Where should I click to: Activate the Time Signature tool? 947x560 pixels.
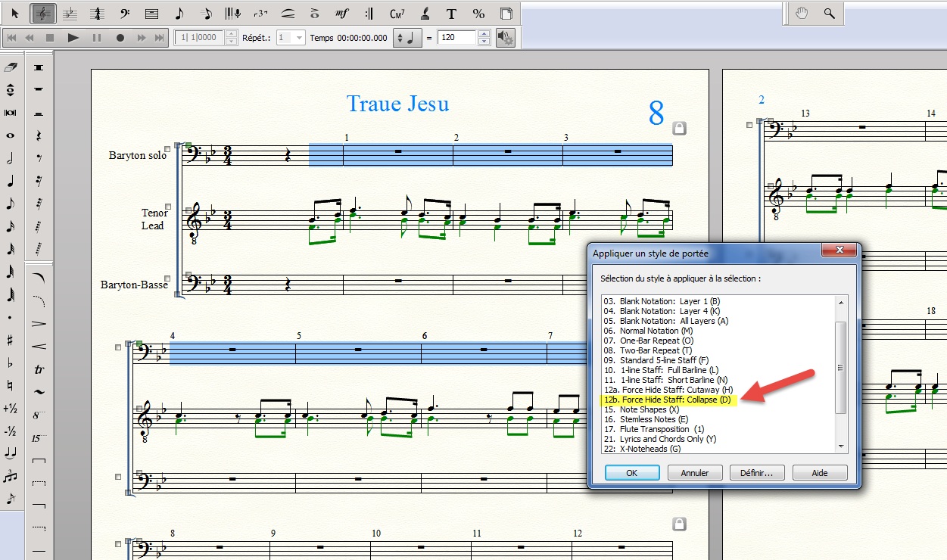96,14
